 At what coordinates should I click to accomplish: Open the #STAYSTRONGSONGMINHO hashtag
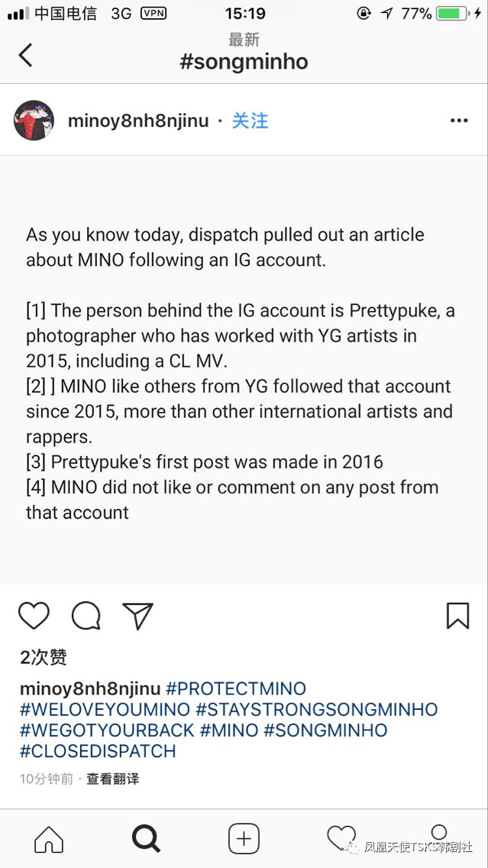[317, 709]
